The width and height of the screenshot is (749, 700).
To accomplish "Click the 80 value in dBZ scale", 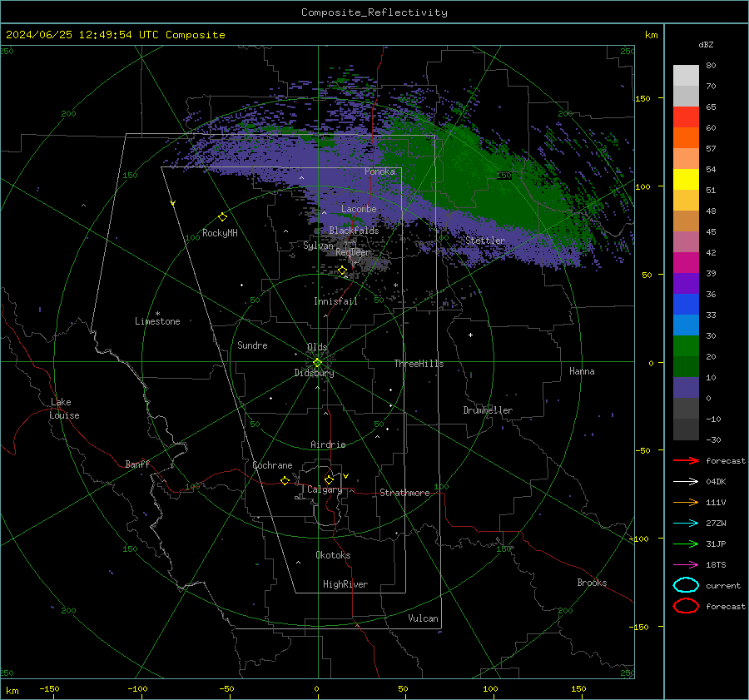I will [x=711, y=66].
